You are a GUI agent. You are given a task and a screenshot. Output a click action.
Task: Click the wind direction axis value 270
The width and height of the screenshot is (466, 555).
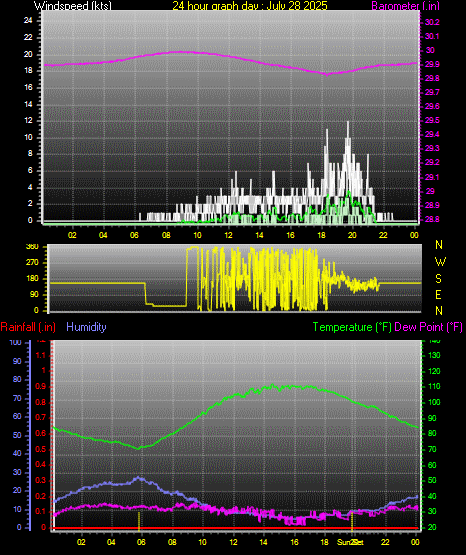(x=33, y=263)
